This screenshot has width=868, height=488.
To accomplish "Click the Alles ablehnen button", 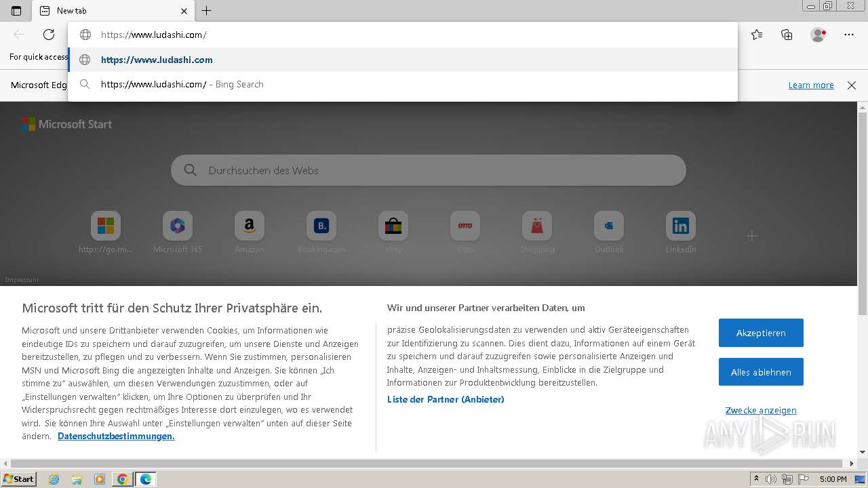I will (x=761, y=372).
